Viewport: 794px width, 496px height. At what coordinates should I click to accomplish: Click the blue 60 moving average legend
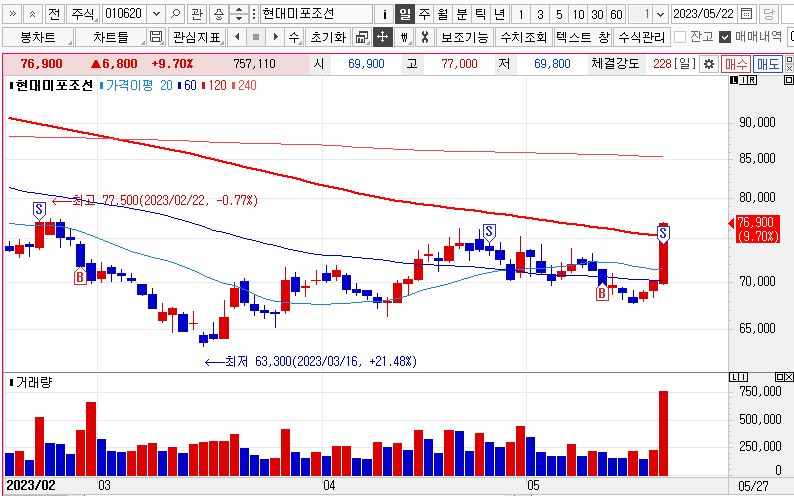click(187, 86)
